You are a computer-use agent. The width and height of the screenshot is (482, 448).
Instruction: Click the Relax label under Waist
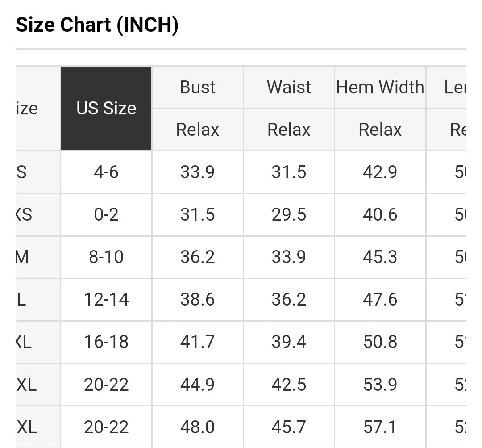[289, 130]
